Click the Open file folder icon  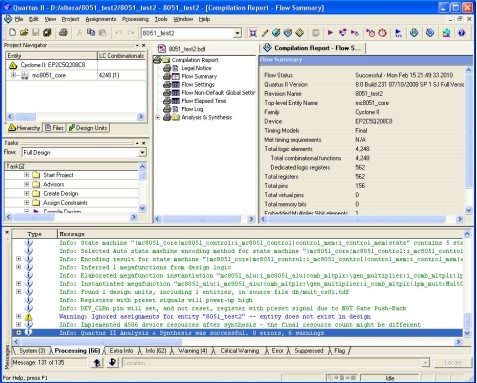[24, 33]
